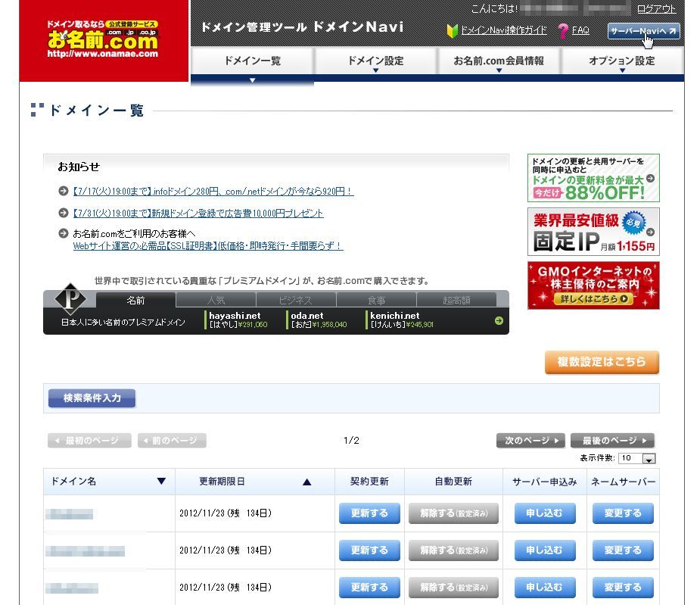Click 申し込む in third domain row
The image size is (700, 605).
545,588
